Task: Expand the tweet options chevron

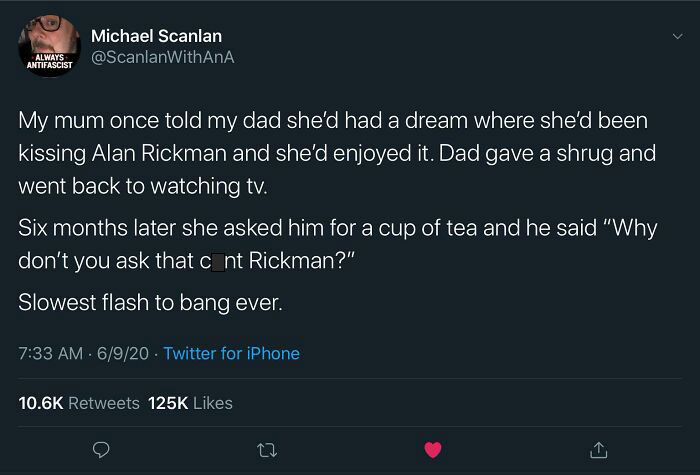Action: point(679,36)
